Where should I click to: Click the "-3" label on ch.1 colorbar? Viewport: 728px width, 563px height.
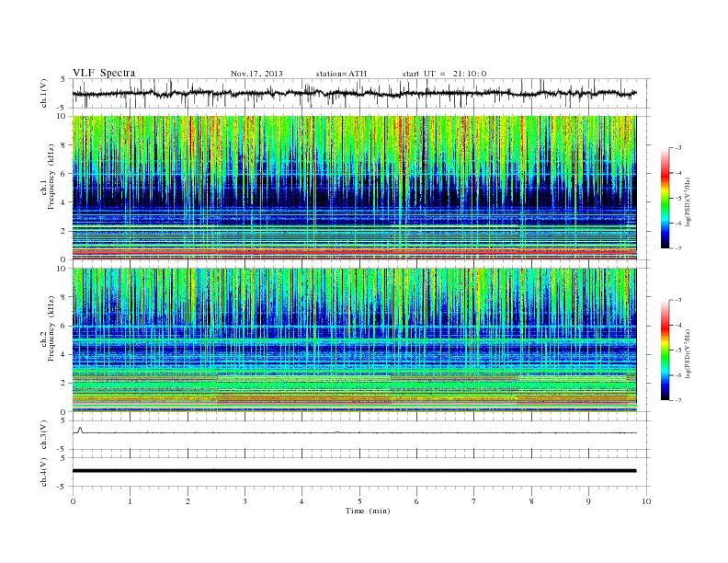pyautogui.click(x=678, y=148)
